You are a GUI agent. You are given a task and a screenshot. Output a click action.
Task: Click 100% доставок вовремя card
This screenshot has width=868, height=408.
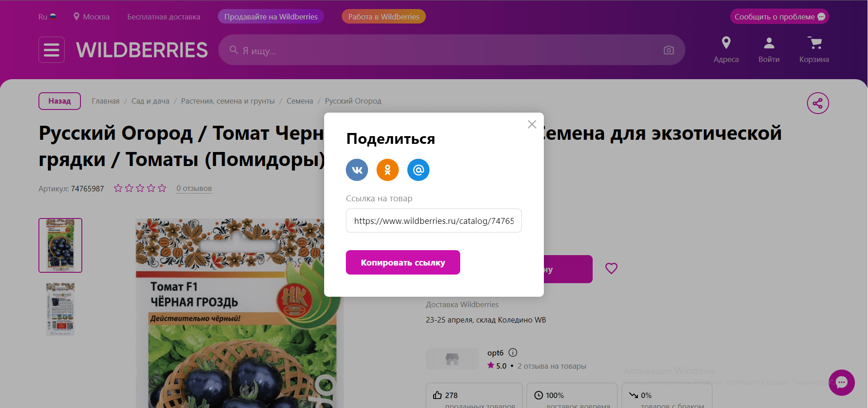(x=573, y=396)
